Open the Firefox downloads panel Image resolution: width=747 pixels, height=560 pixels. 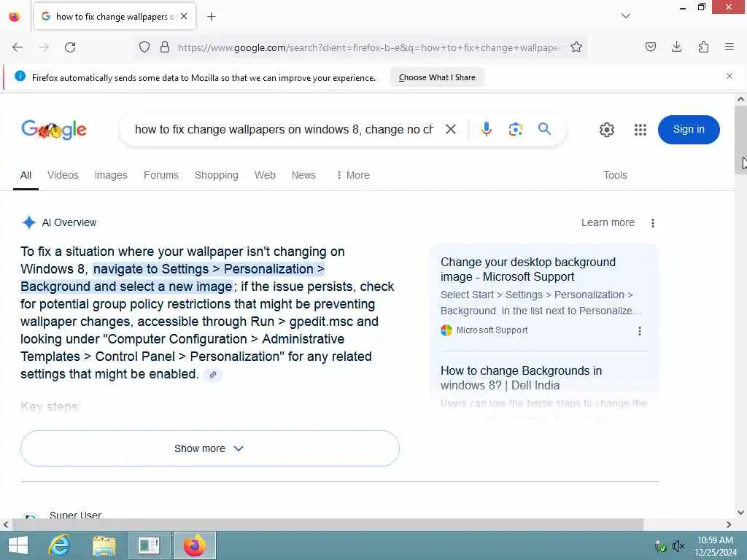pos(676,47)
